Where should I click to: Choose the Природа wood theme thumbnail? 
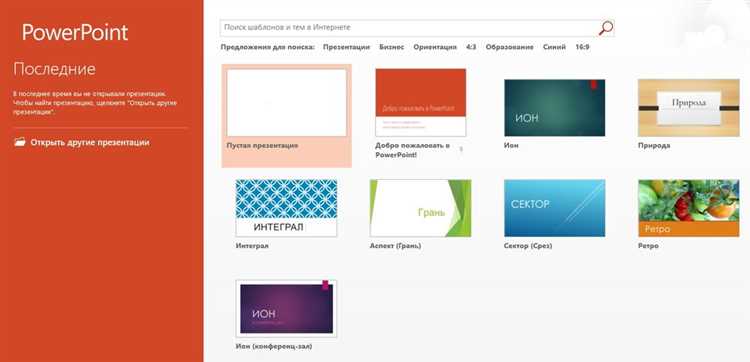(x=688, y=108)
